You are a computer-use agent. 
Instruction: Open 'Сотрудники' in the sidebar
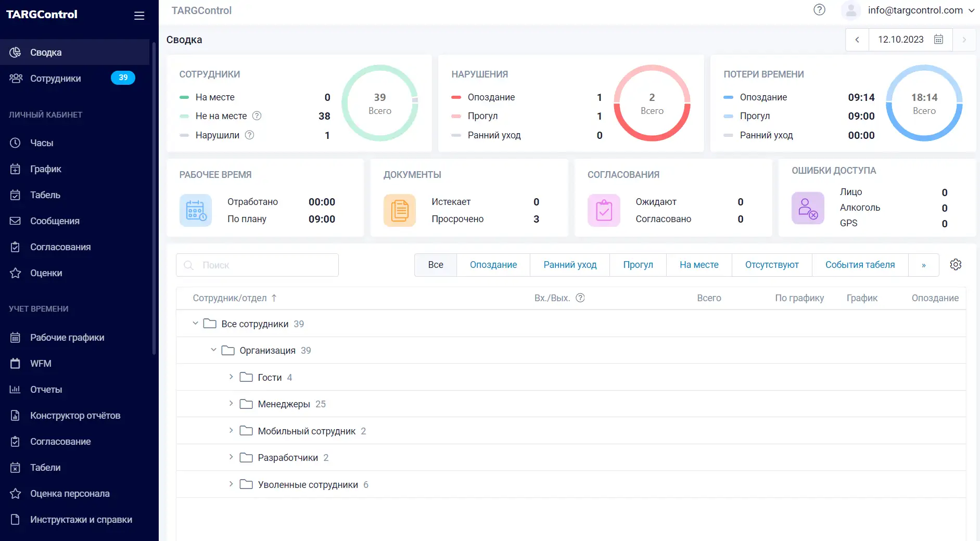[75, 79]
